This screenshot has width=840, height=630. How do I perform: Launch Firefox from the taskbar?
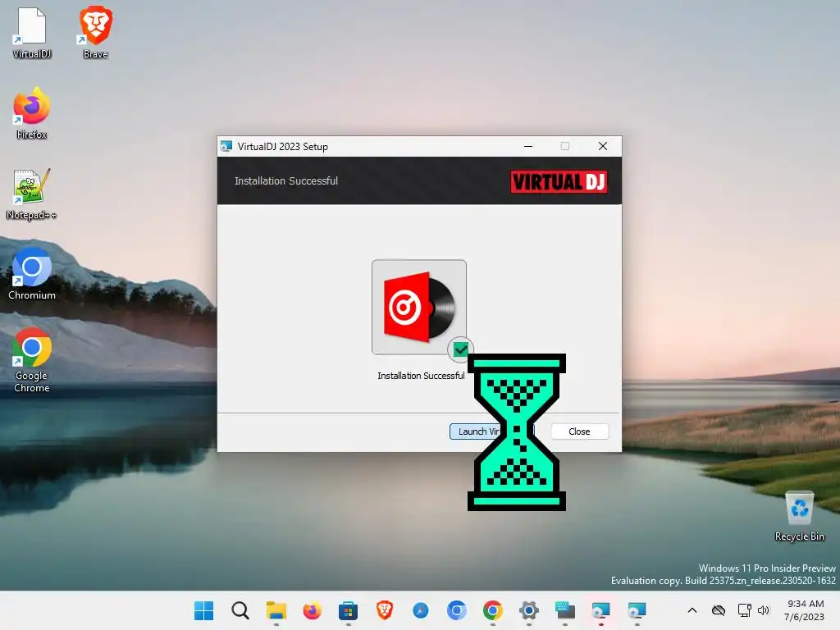(313, 610)
